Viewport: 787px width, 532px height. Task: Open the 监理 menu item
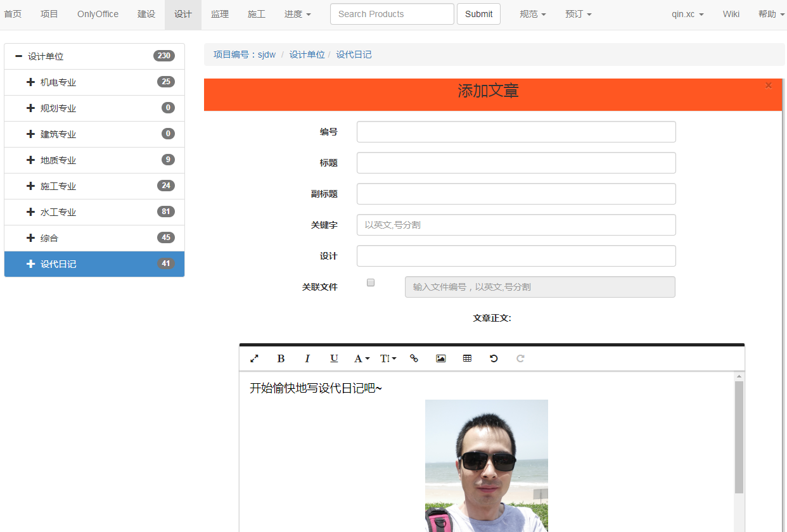point(220,14)
